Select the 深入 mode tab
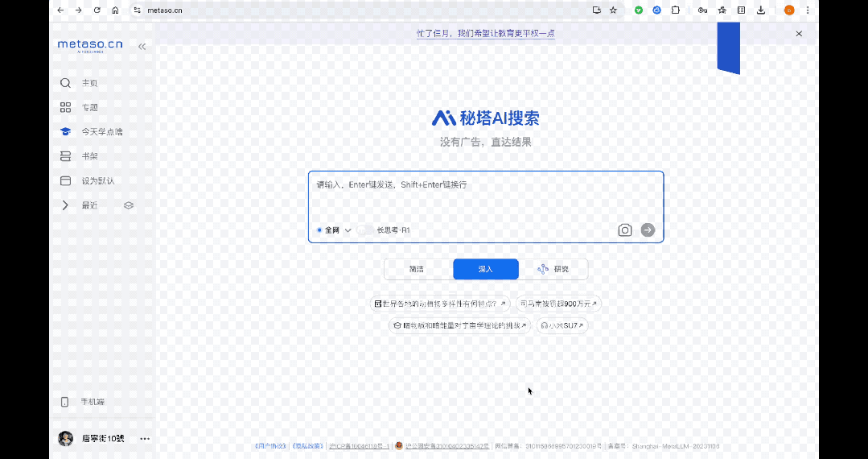Screen dimensions: 868x459 [486, 269]
